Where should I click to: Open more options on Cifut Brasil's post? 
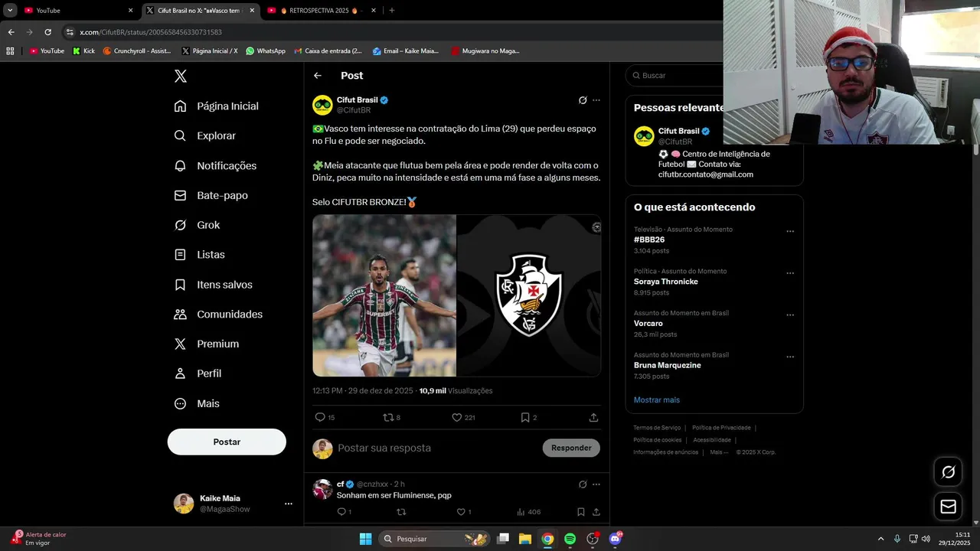pyautogui.click(x=596, y=100)
